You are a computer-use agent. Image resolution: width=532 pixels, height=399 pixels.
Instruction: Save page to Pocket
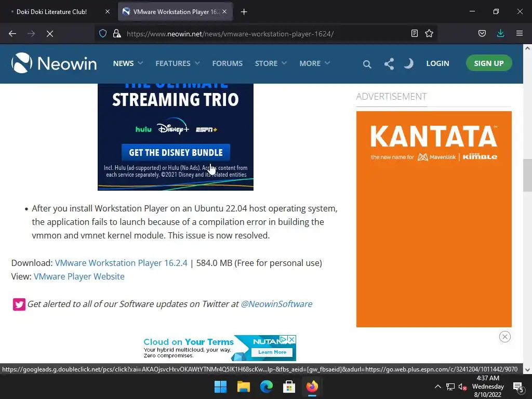(482, 33)
